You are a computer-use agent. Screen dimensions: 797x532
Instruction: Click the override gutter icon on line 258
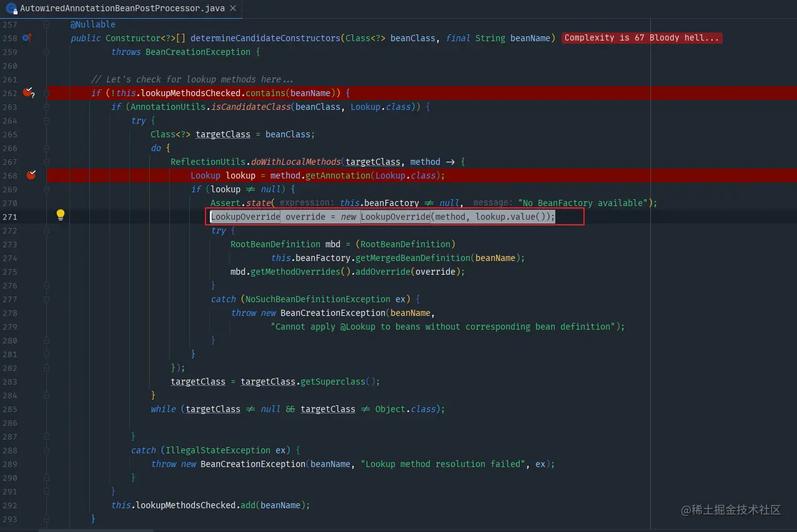tap(27, 38)
